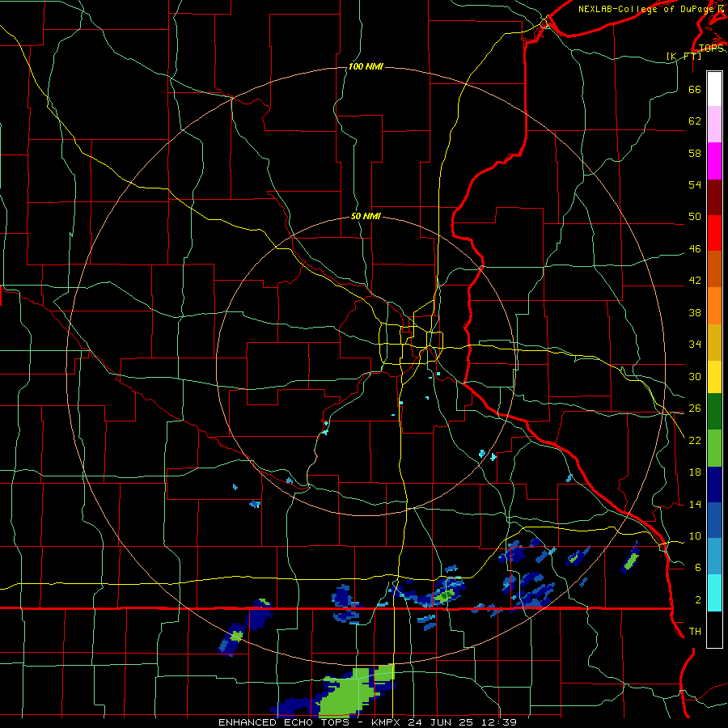This screenshot has height=728, width=728.
Task: Click the dark red legend swatch
Action: point(714,197)
